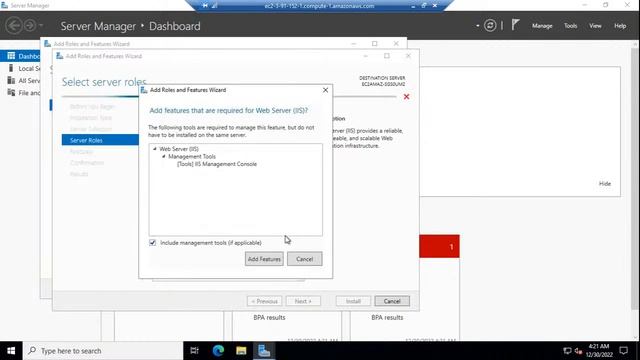
Task: Open File Explorer from taskbar
Action: click(x=241, y=351)
